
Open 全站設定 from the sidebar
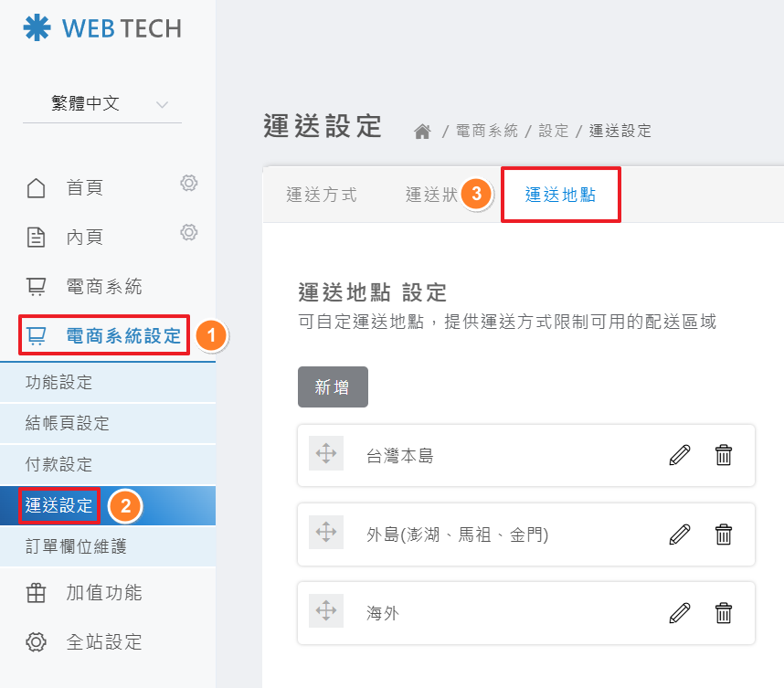coord(104,641)
